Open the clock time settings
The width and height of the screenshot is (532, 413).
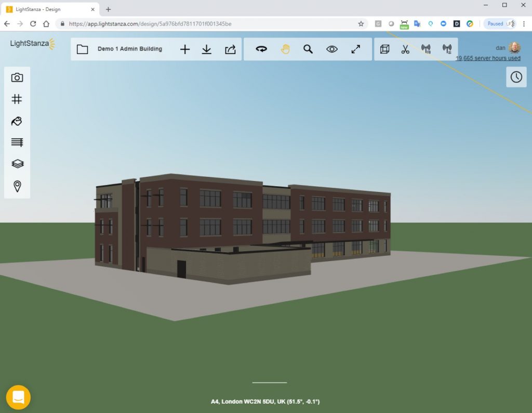click(516, 77)
